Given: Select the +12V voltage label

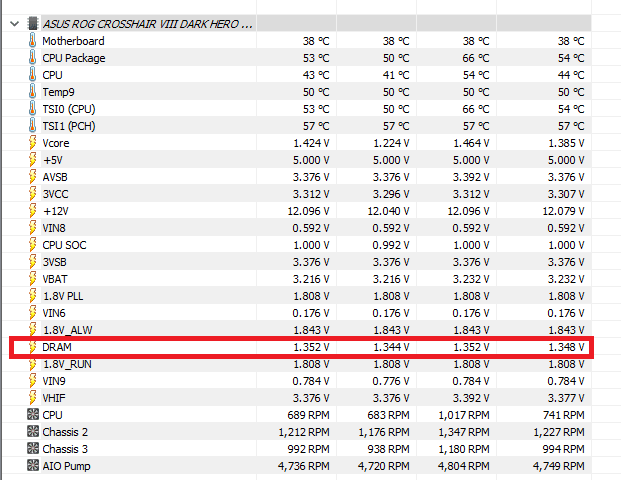Looking at the screenshot, I should 55,211.
